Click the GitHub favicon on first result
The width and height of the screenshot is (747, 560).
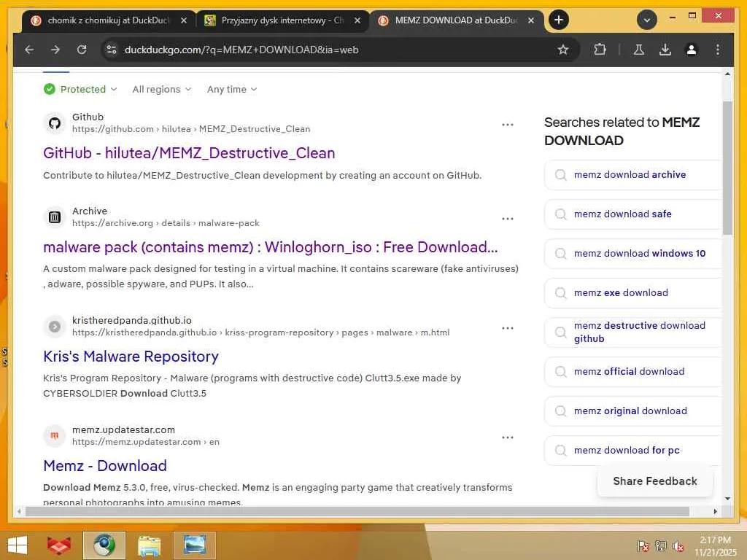click(55, 123)
